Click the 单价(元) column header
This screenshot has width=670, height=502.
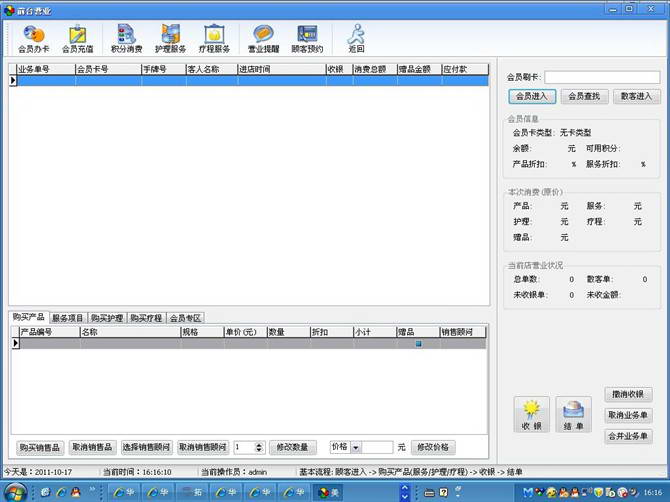[245, 332]
